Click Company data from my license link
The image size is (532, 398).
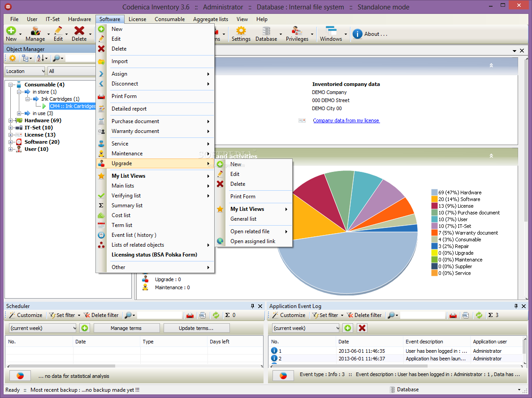pyautogui.click(x=346, y=120)
